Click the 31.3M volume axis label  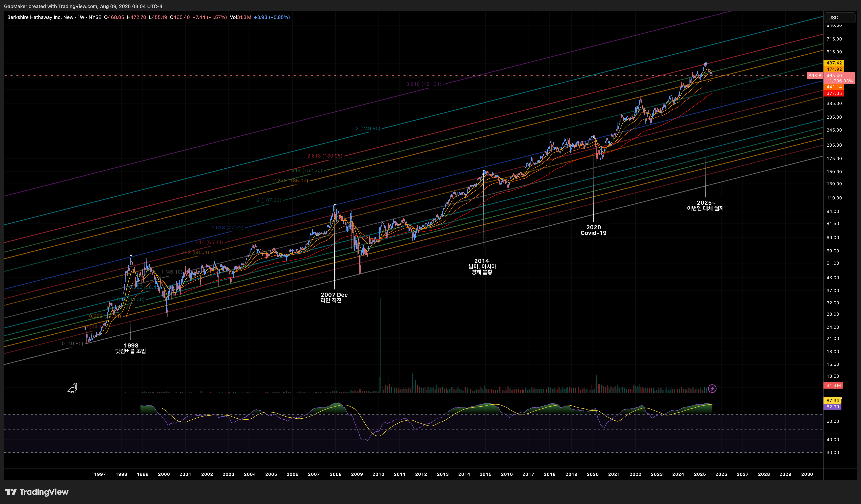click(833, 385)
